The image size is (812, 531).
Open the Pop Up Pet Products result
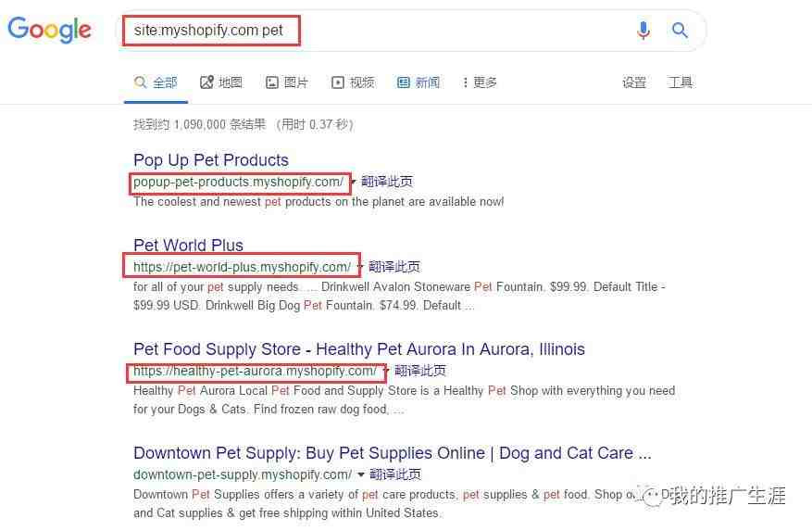[x=211, y=160]
